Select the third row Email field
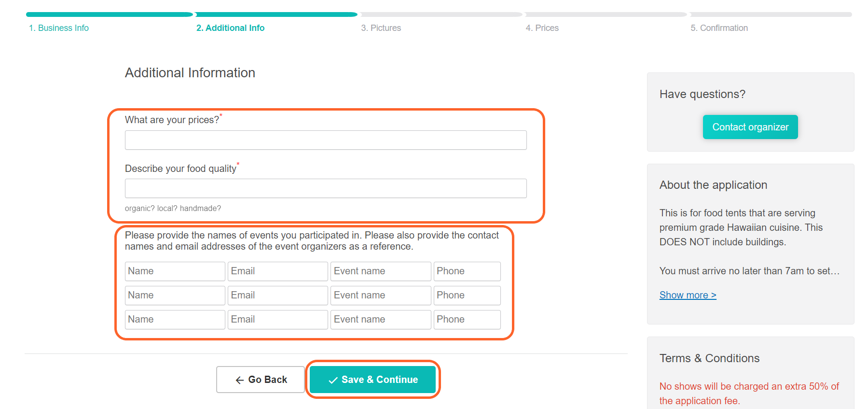This screenshot has height=409, width=868. (277, 319)
